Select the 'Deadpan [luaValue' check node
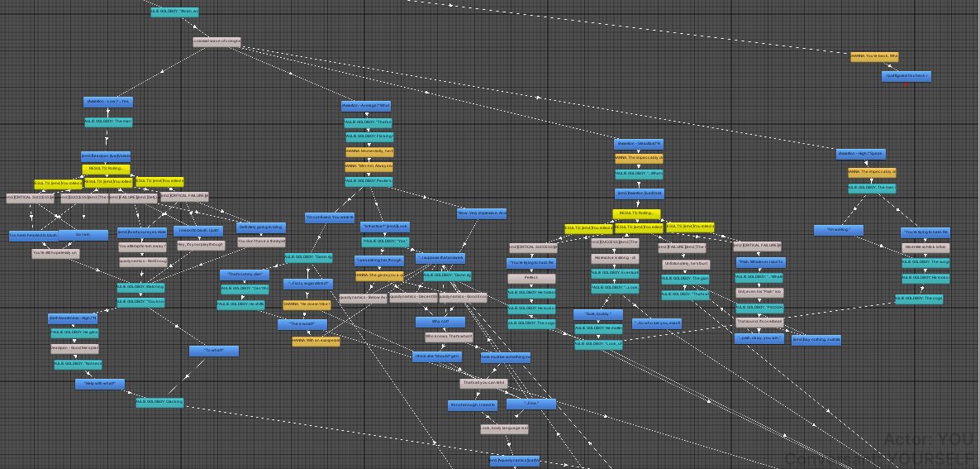 (x=106, y=157)
